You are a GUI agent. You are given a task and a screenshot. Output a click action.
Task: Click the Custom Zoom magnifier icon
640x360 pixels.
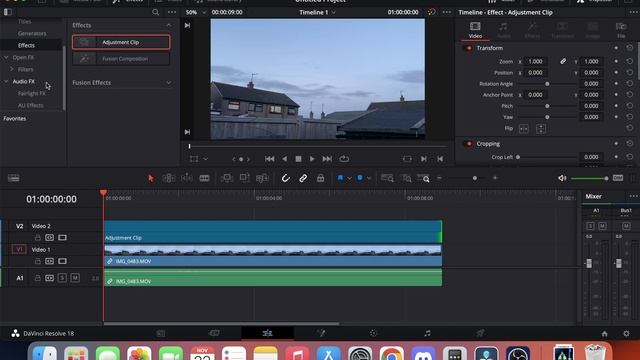tap(424, 178)
